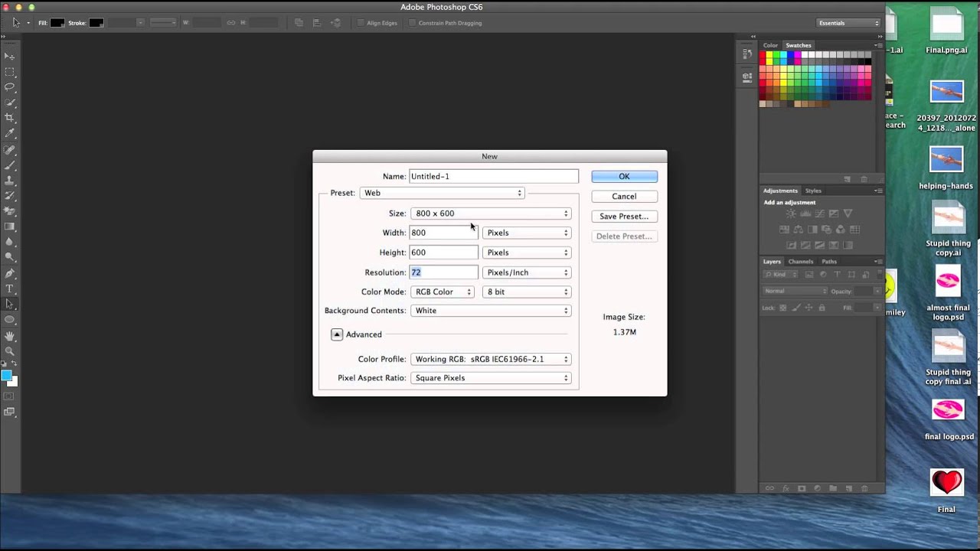Open the Height units dropdown
Image resolution: width=980 pixels, height=551 pixels.
pyautogui.click(x=527, y=253)
